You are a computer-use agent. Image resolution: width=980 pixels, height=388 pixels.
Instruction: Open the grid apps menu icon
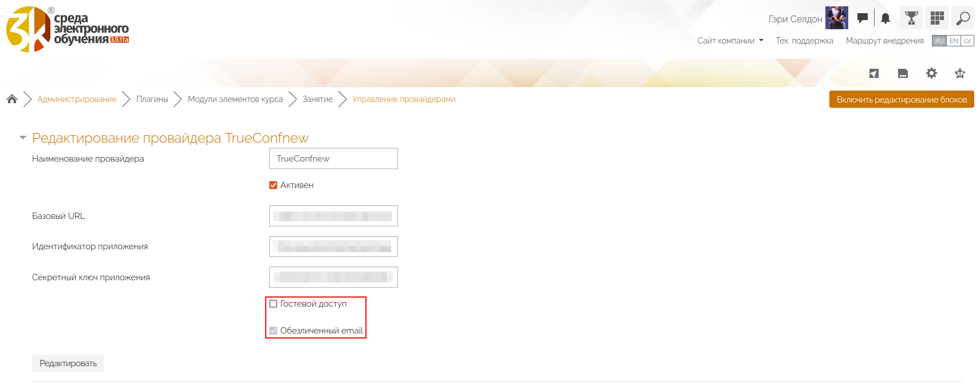937,18
